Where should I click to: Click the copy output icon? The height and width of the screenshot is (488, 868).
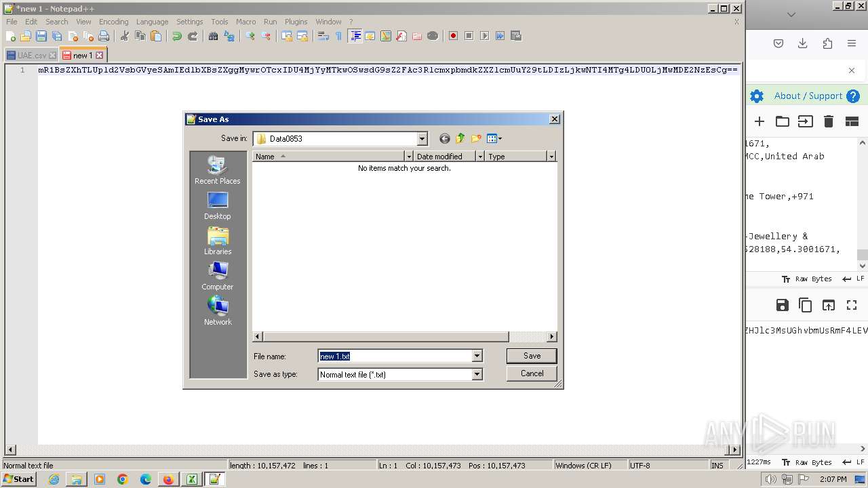[806, 305]
